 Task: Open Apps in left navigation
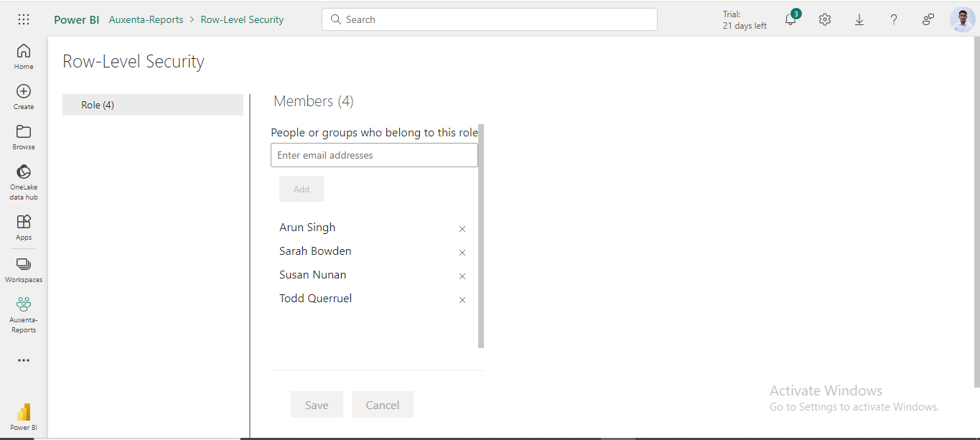[x=24, y=227]
